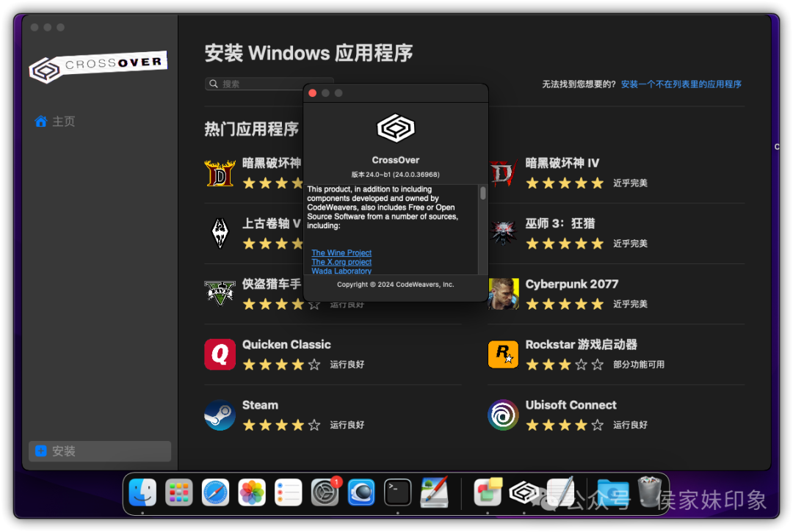This screenshot has height=532, width=793.
Task: Open The X.org project link
Action: click(341, 262)
